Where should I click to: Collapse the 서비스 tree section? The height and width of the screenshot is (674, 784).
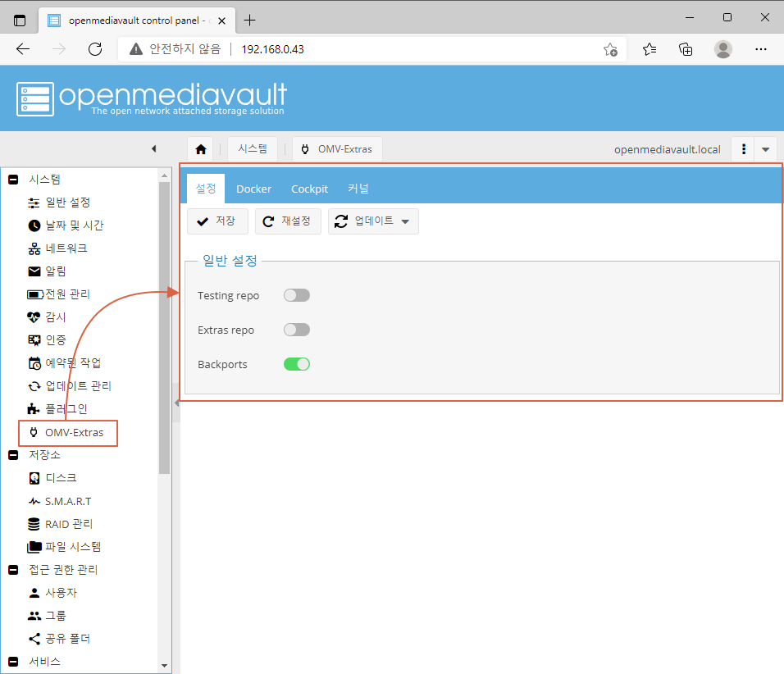(13, 662)
